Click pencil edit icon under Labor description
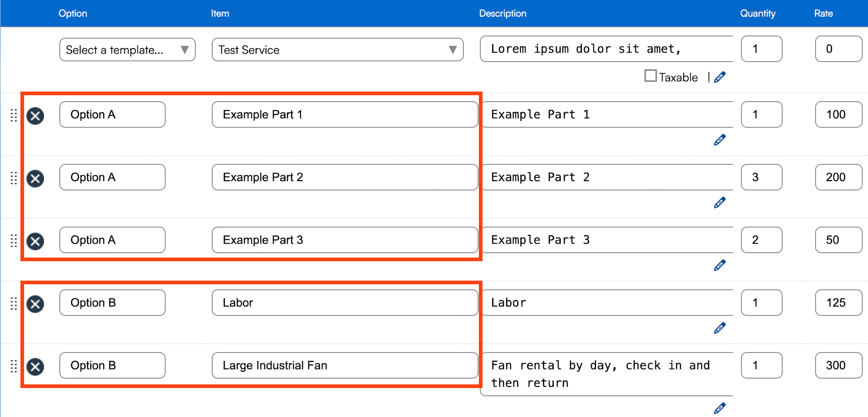868x417 pixels. 719,328
